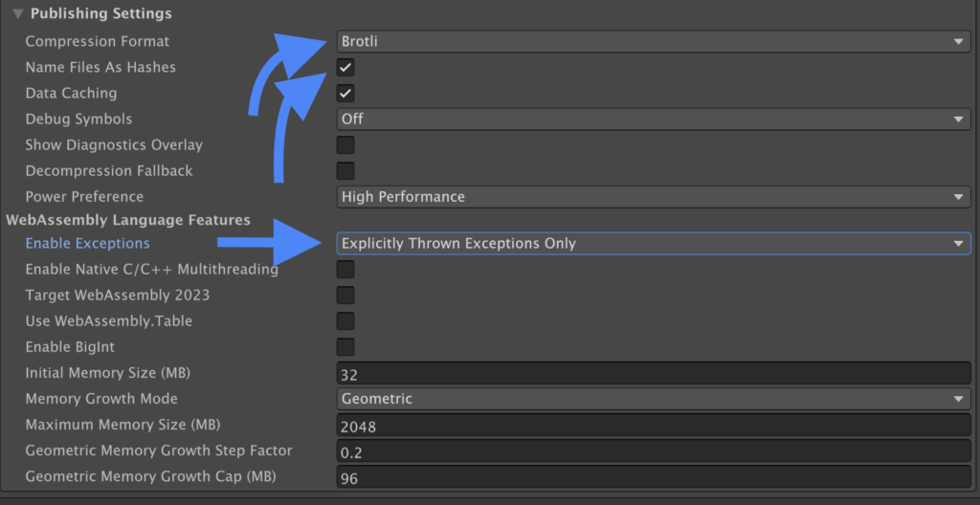
Task: Open the Memory Growth Mode dropdown
Action: point(653,399)
